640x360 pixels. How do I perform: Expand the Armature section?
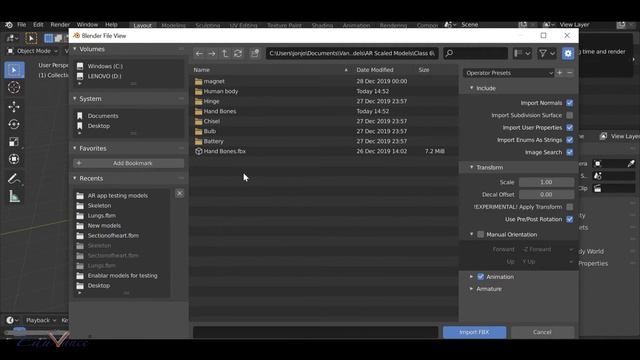coord(471,289)
